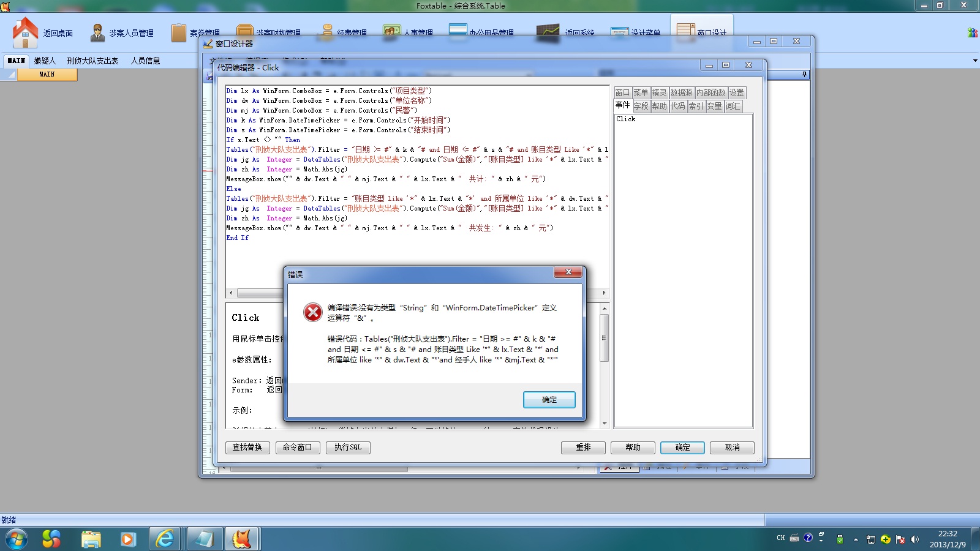Viewport: 980px width, 551px height.
Task: Click the clock showing 22:32
Action: tap(948, 534)
